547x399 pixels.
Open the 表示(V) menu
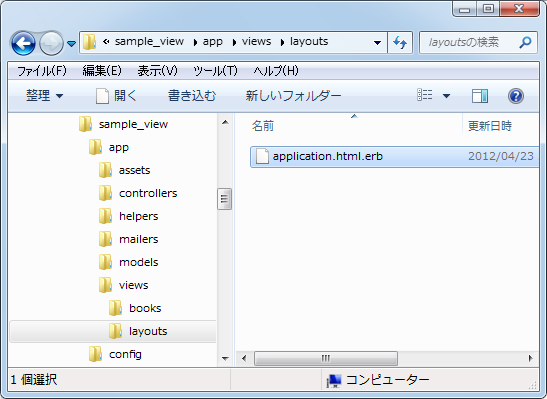point(157,71)
